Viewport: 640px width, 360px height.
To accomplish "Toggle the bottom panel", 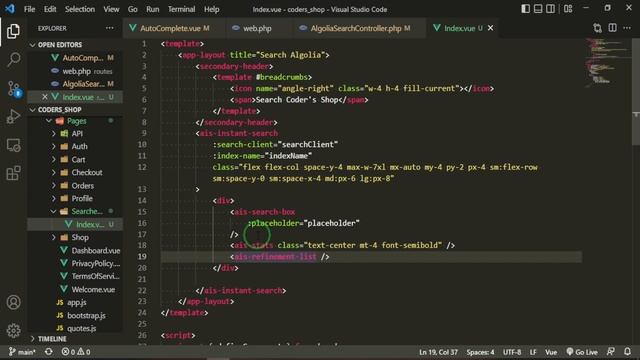I will [x=538, y=9].
